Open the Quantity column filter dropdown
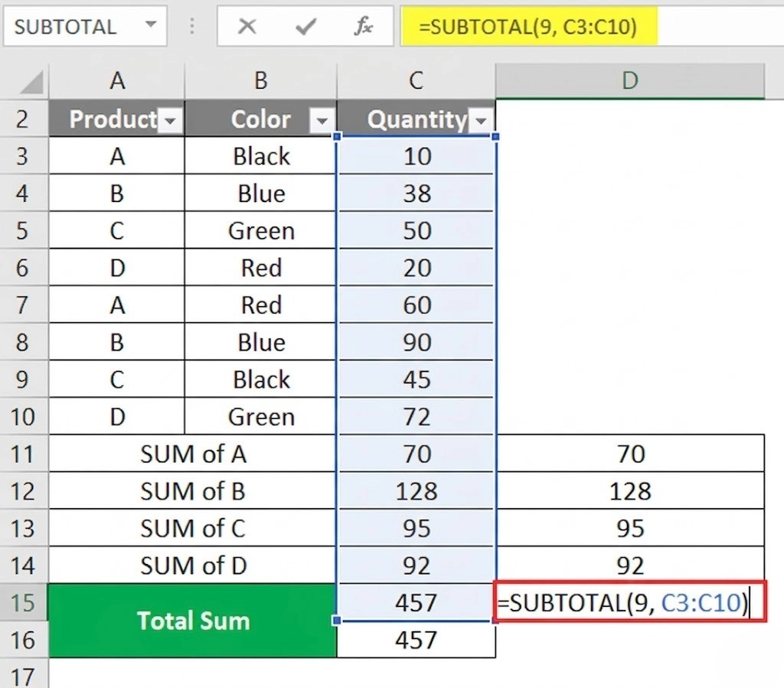Viewport: 784px width, 688px height. tap(481, 121)
